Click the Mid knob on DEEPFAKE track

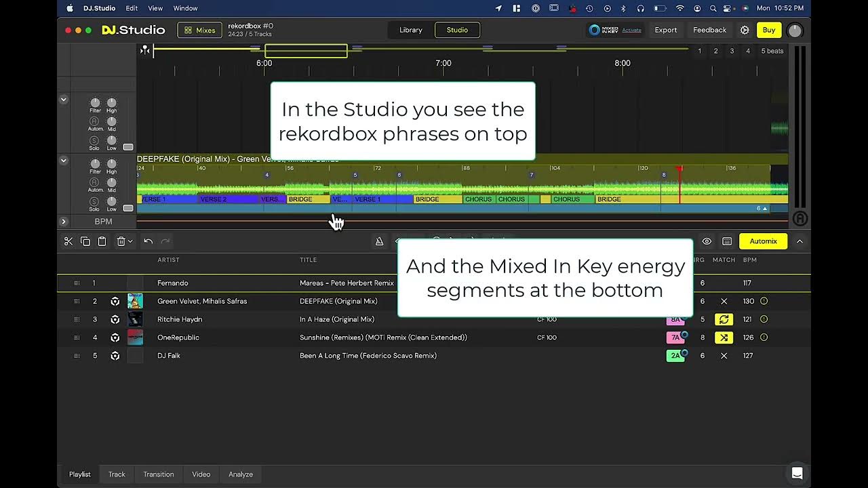pyautogui.click(x=111, y=182)
